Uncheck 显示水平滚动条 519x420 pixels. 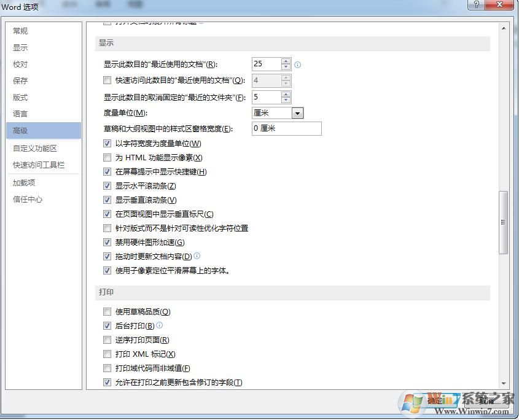pyautogui.click(x=107, y=185)
